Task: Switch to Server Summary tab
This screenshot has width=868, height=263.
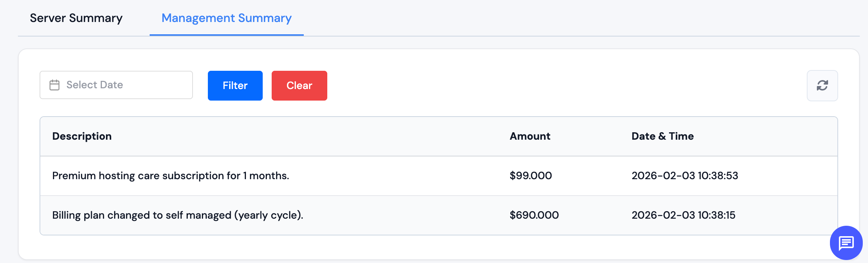Action: click(x=76, y=18)
